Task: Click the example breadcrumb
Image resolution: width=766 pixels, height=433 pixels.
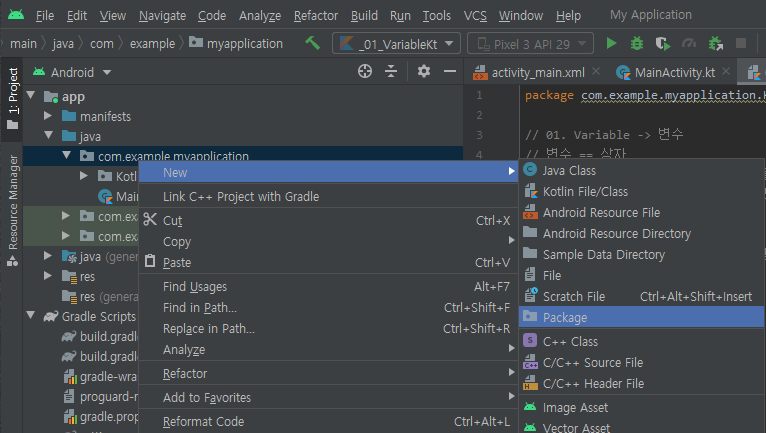Action: click(152, 43)
